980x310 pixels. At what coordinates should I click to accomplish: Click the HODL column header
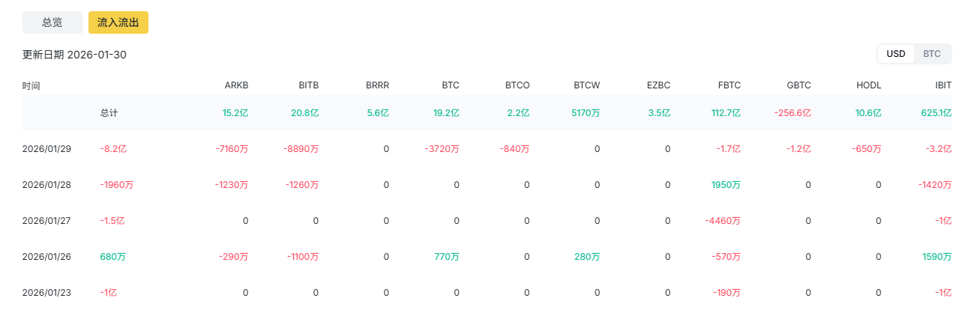pyautogui.click(x=869, y=85)
